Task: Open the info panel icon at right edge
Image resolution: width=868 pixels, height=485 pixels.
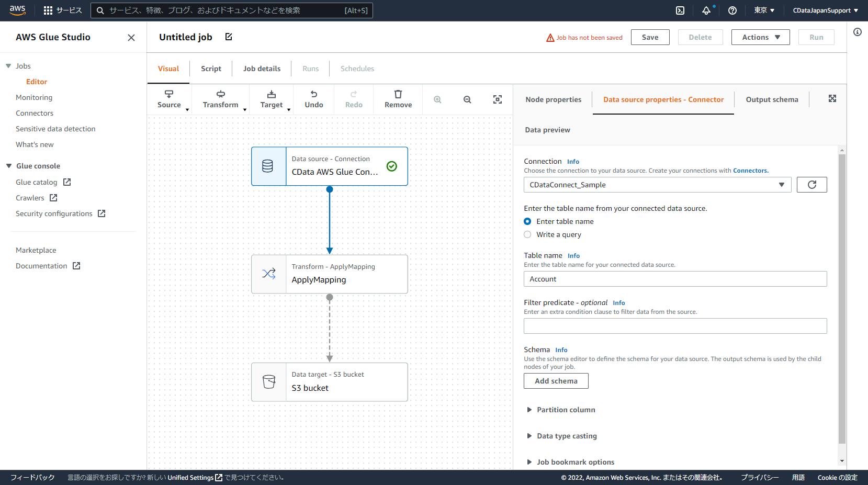Action: click(858, 32)
